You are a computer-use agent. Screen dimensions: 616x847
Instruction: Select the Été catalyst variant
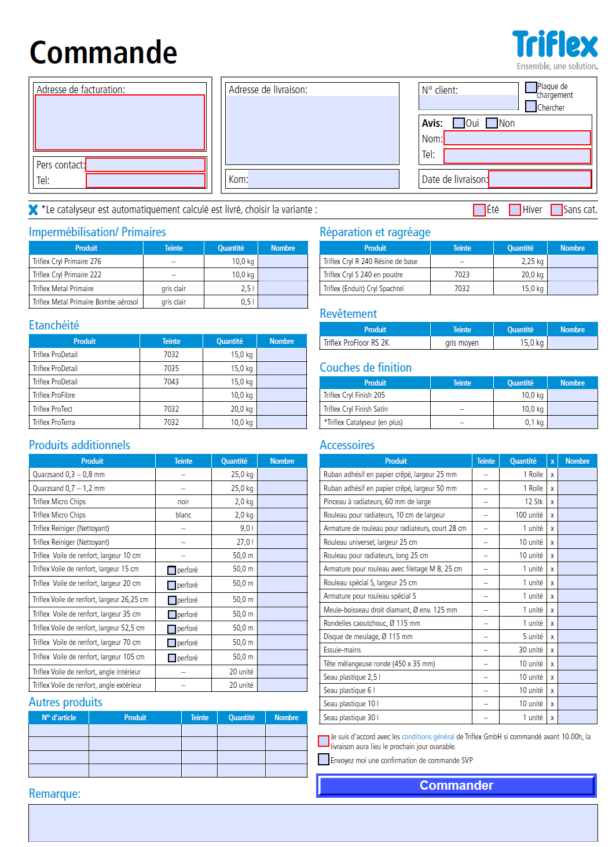(479, 210)
